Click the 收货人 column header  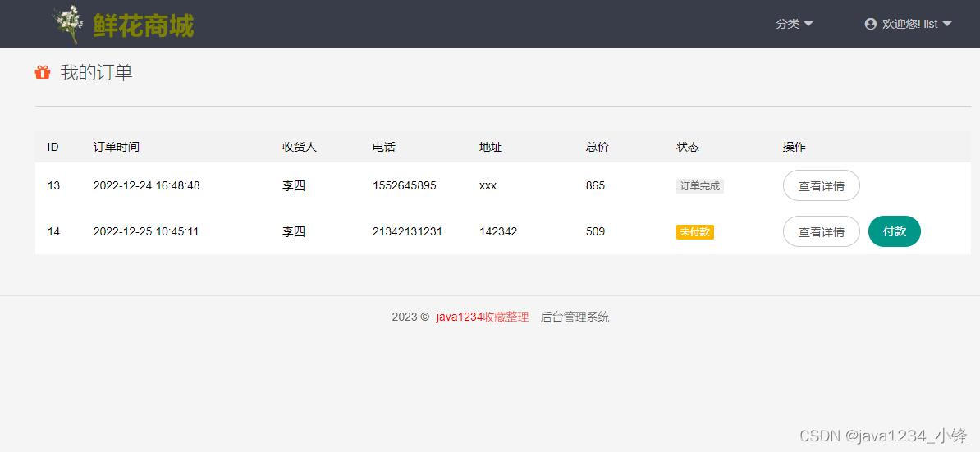point(300,148)
